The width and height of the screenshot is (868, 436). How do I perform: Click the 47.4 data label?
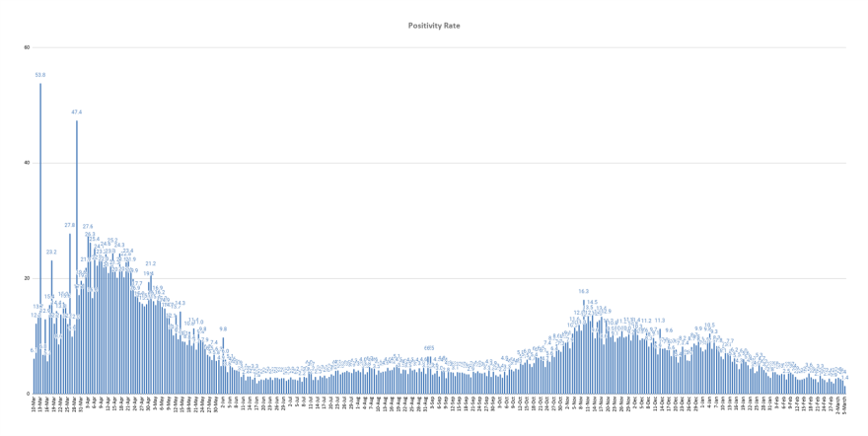(77, 111)
